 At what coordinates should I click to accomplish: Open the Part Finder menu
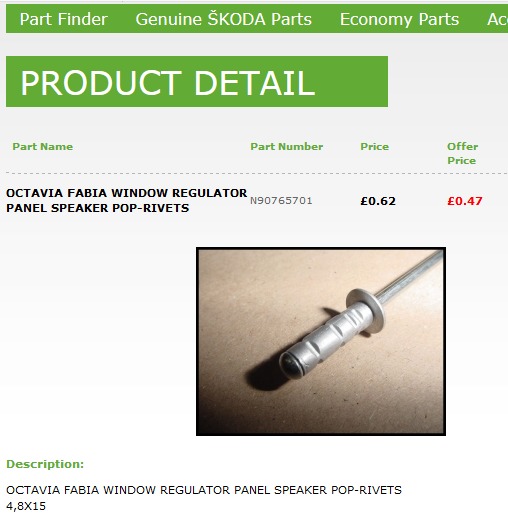click(x=63, y=19)
